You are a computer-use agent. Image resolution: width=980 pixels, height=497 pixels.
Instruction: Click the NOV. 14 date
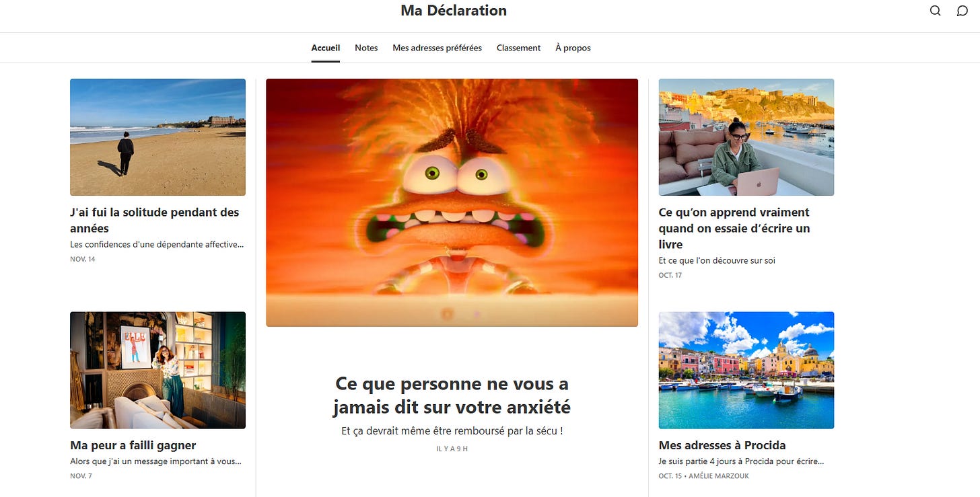coord(83,259)
